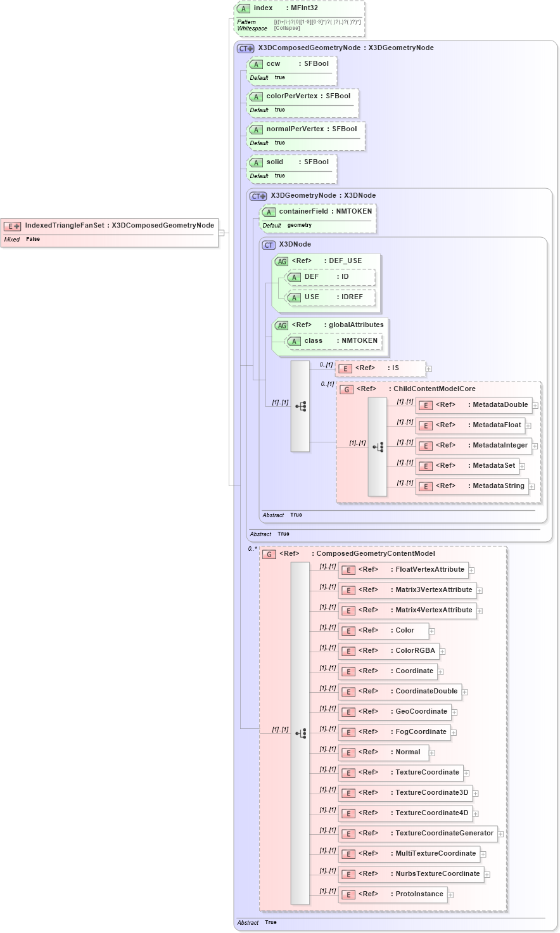Click the CT icon of X3DGeometryNode
Viewport: 560px width, 933px height.
click(x=258, y=196)
